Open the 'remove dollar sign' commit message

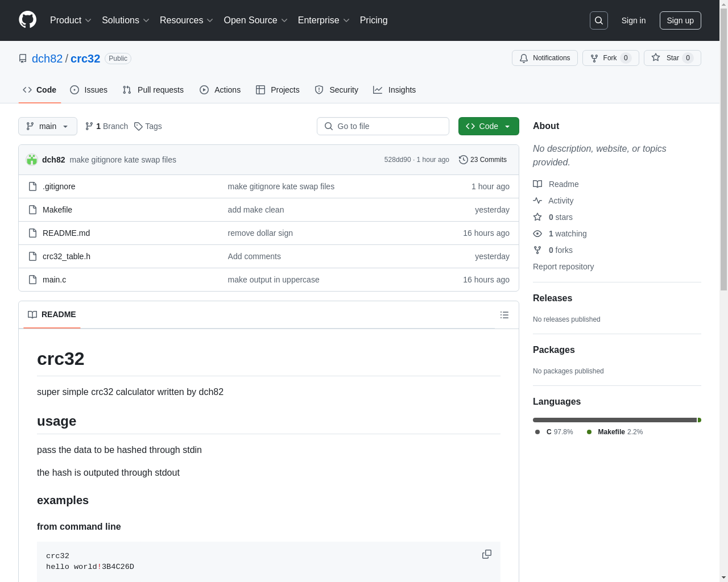point(260,233)
